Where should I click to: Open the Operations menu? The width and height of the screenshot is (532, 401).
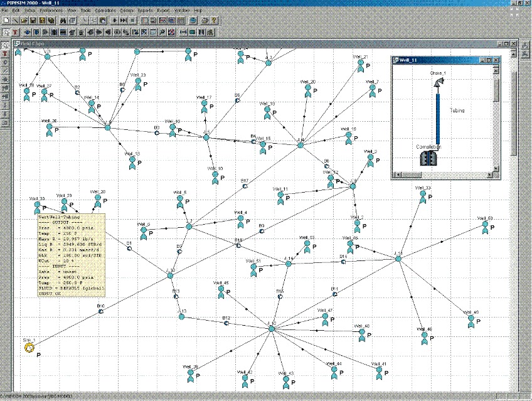pyautogui.click(x=104, y=11)
